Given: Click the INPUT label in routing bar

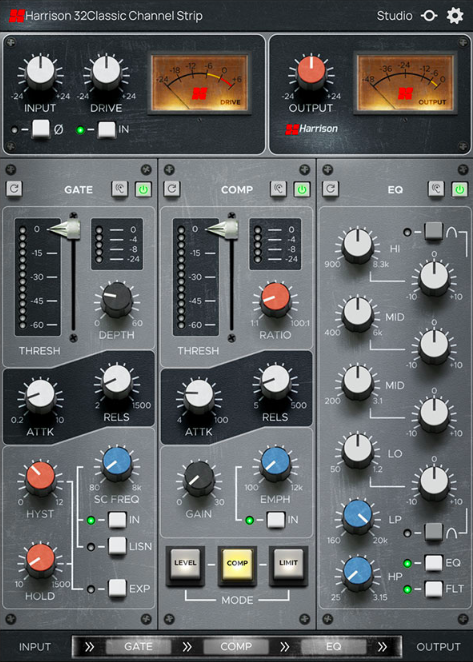Looking at the screenshot, I should 35,647.
